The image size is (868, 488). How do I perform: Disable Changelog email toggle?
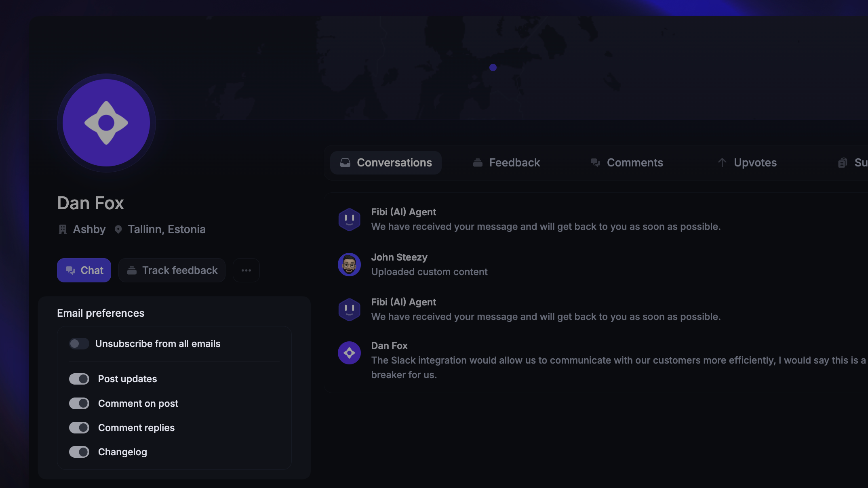[x=79, y=452]
